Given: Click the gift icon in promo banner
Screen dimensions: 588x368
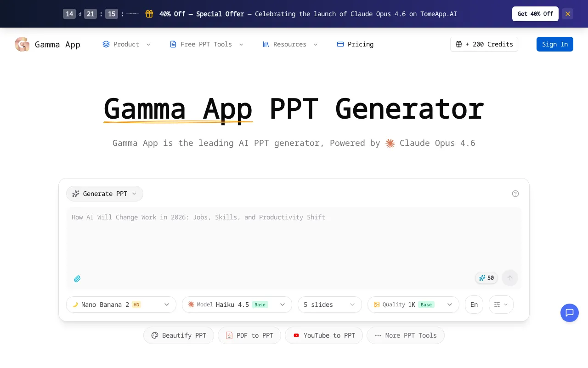Looking at the screenshot, I should point(149,14).
